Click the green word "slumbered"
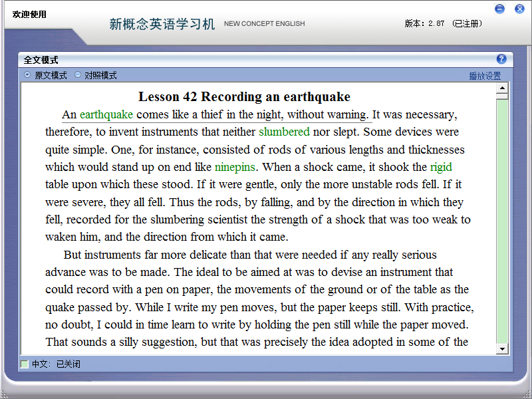Image resolution: width=532 pixels, height=399 pixels. point(285,132)
